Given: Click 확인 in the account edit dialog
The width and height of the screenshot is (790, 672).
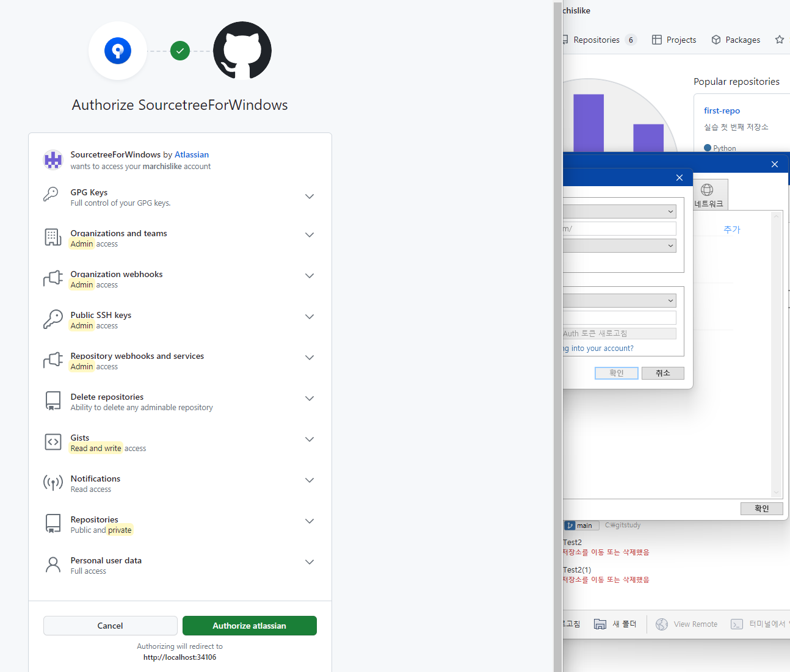Looking at the screenshot, I should click(x=617, y=373).
